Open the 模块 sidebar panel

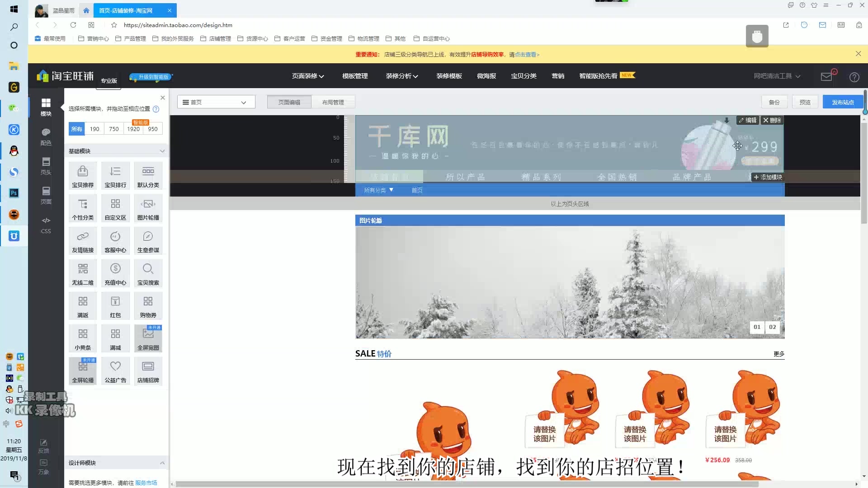(x=46, y=107)
